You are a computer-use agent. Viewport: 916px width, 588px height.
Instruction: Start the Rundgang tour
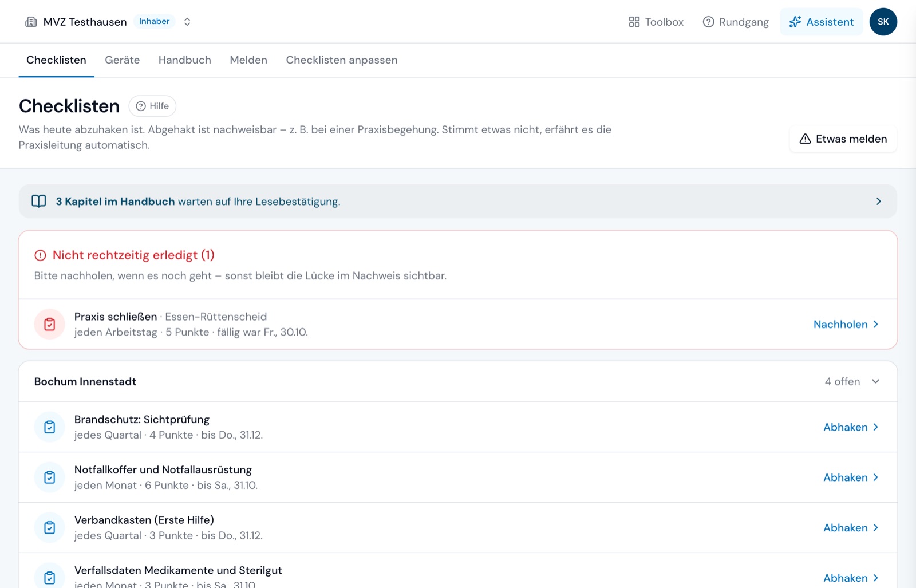736,22
